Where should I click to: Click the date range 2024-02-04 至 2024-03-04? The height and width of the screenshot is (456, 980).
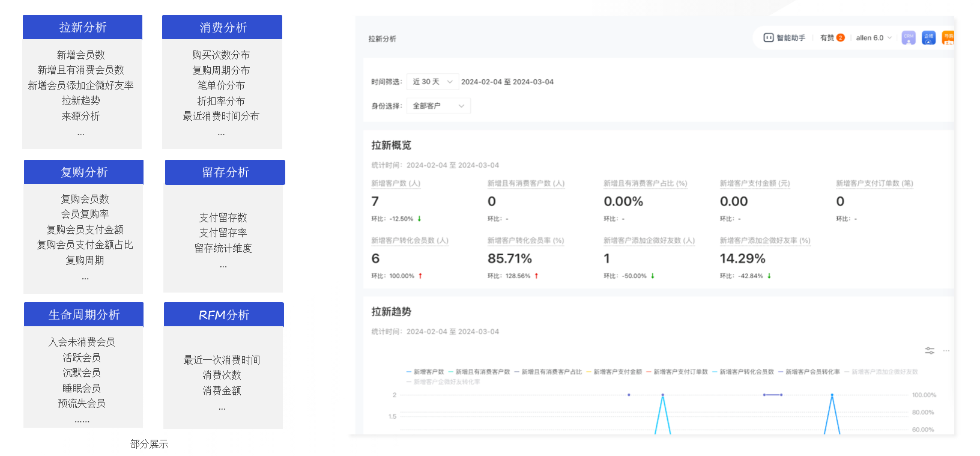coord(507,82)
